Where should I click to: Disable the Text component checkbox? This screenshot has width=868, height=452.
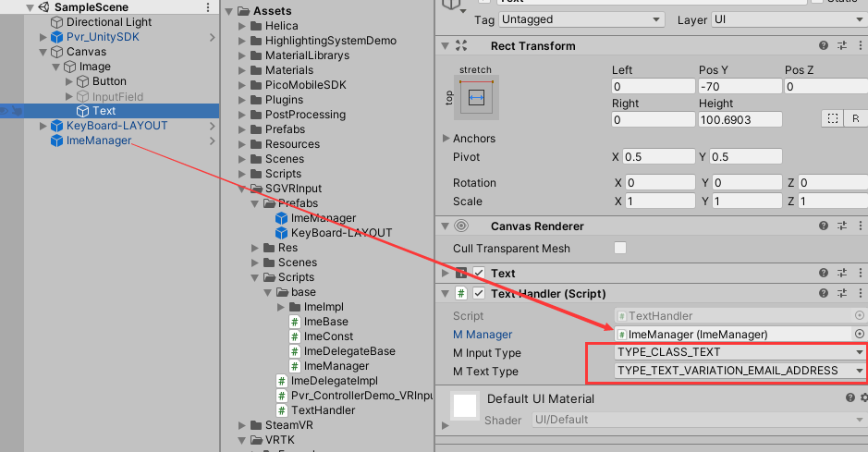(479, 274)
